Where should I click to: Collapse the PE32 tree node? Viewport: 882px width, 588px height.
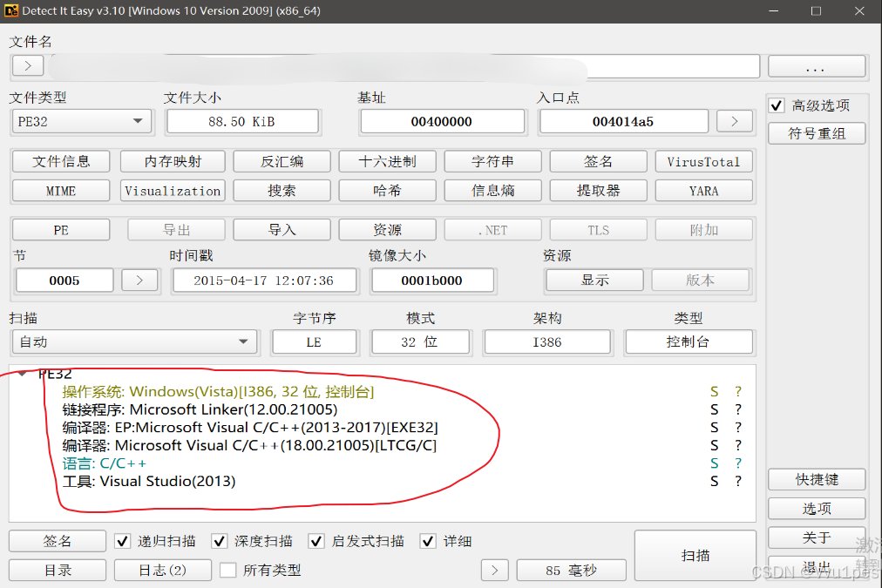coord(22,374)
